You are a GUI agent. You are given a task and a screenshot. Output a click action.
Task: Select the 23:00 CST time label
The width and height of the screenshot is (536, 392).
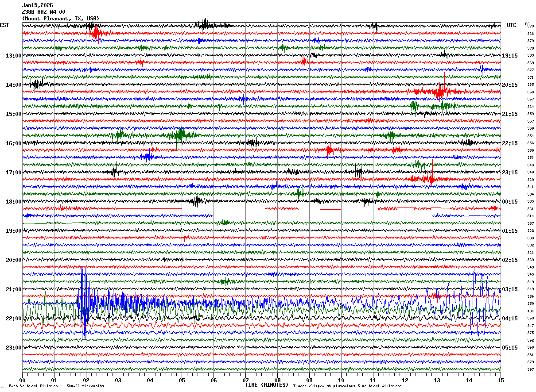pyautogui.click(x=13, y=348)
